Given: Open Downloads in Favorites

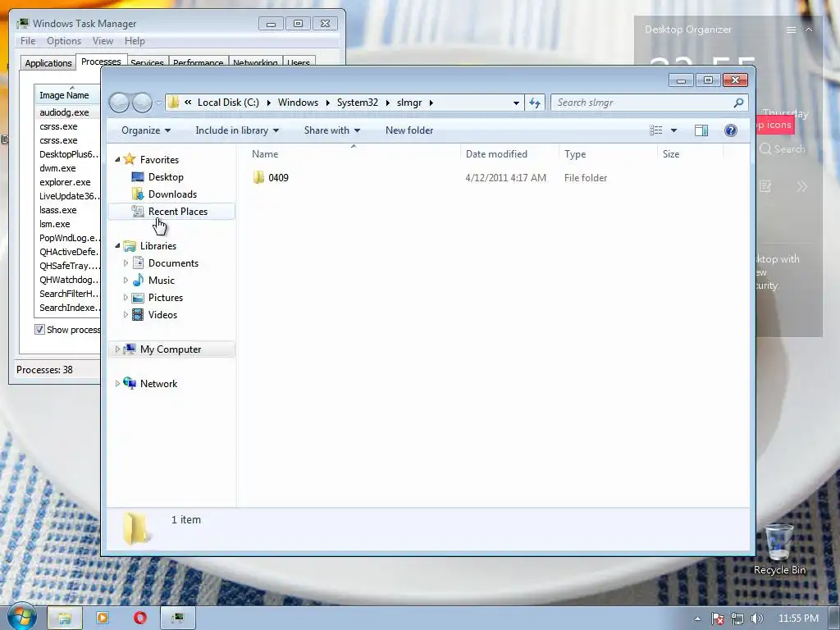Looking at the screenshot, I should coord(172,194).
